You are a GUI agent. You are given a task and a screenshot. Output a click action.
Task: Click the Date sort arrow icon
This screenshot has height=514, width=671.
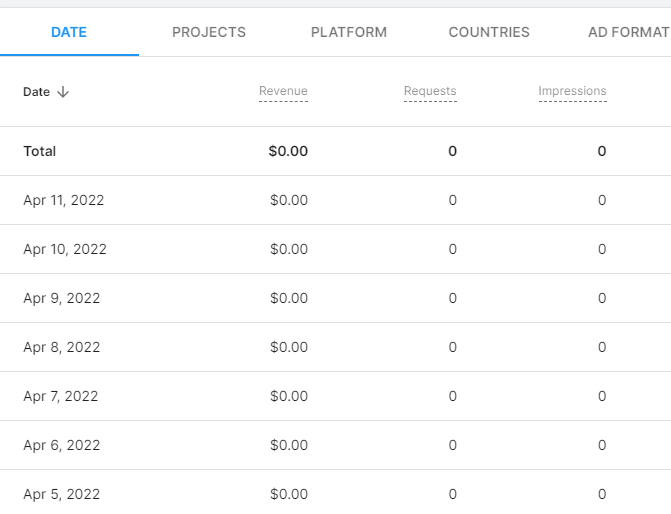click(x=63, y=92)
